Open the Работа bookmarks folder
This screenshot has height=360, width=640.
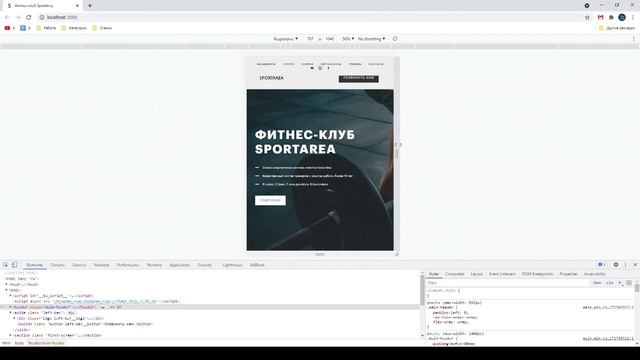(x=46, y=28)
